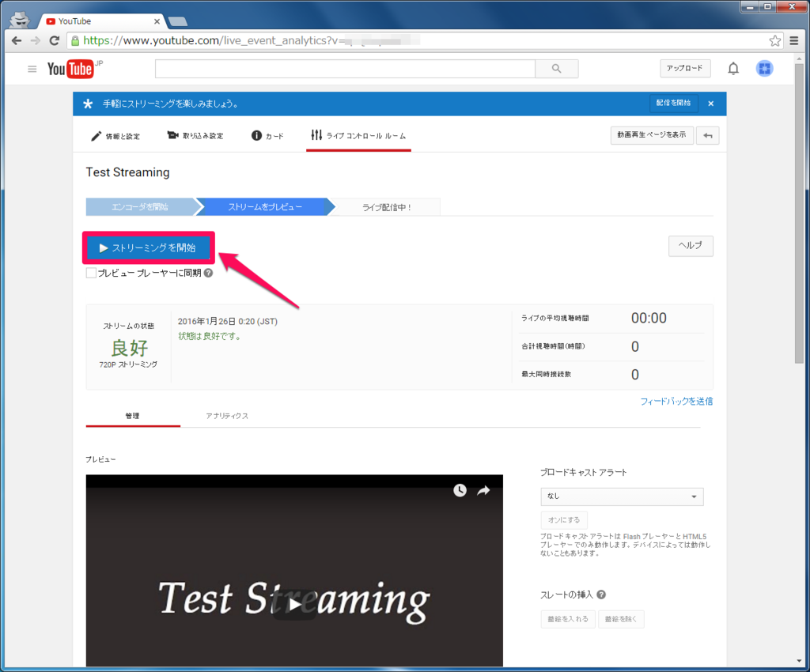Click ストリーミングを開始 button
Image resolution: width=810 pixels, height=672 pixels.
click(149, 247)
